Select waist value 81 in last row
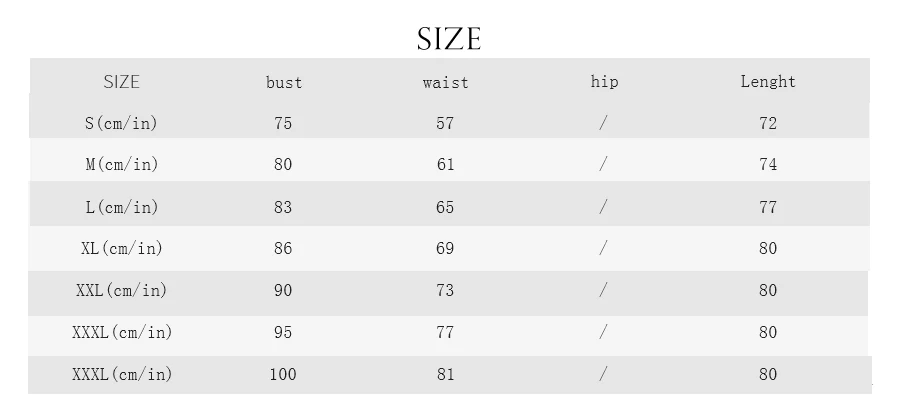 click(445, 375)
